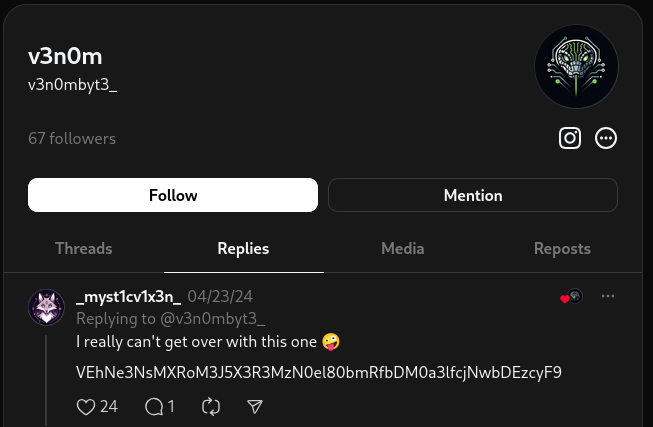Click the Mention button
653x427 pixels.
473,195
